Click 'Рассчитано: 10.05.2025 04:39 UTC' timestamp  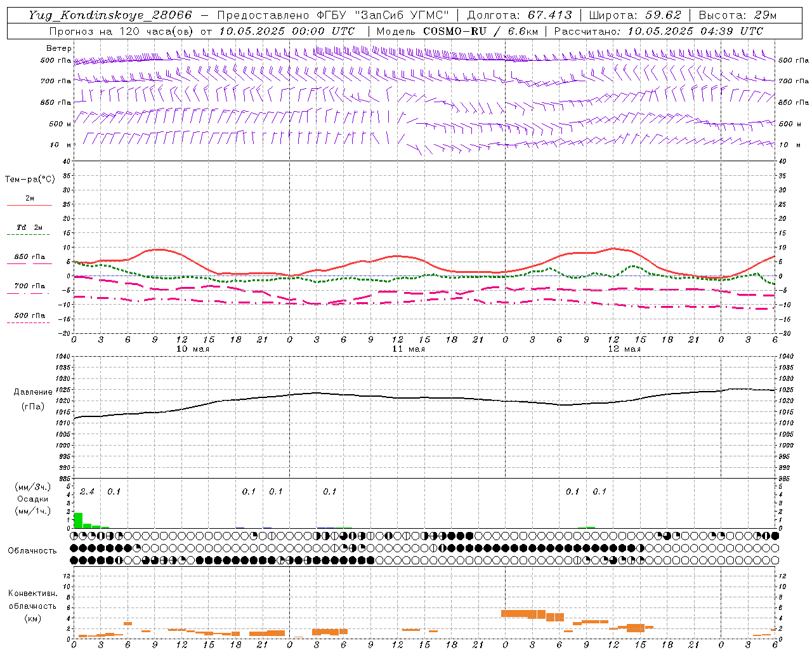tap(658, 31)
